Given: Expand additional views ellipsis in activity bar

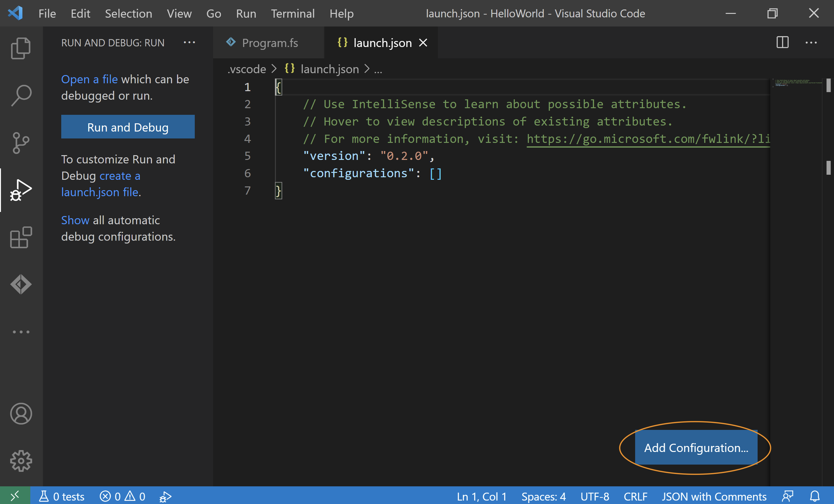Looking at the screenshot, I should tap(21, 332).
